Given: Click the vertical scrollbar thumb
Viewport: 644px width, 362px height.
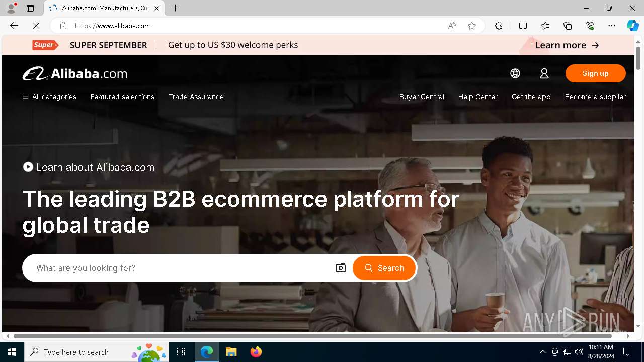Looking at the screenshot, I should pos(638,58).
